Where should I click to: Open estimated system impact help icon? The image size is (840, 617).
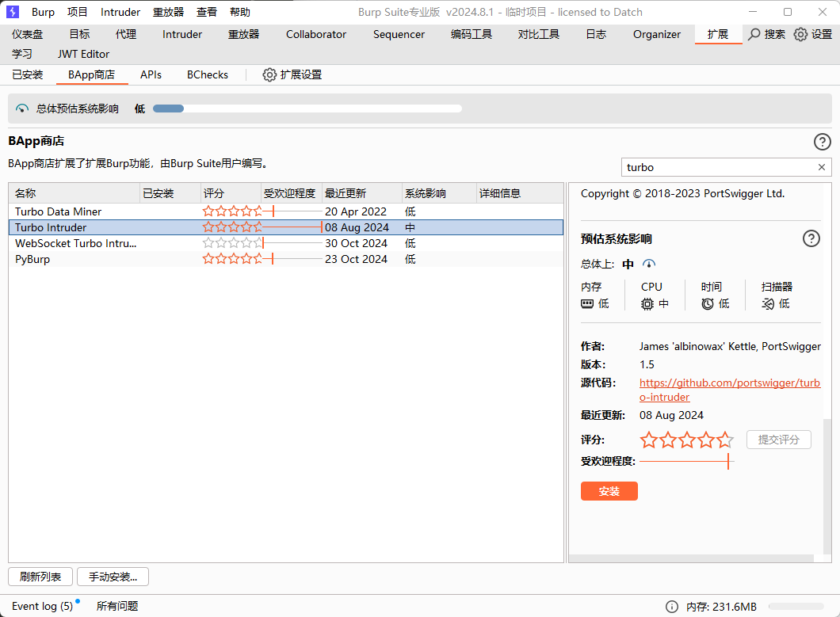811,238
